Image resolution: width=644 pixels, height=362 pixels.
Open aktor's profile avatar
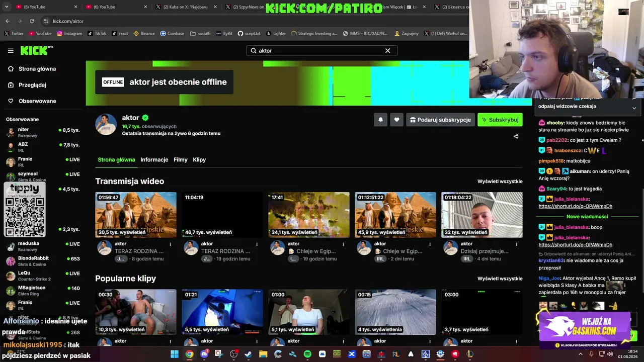106,124
